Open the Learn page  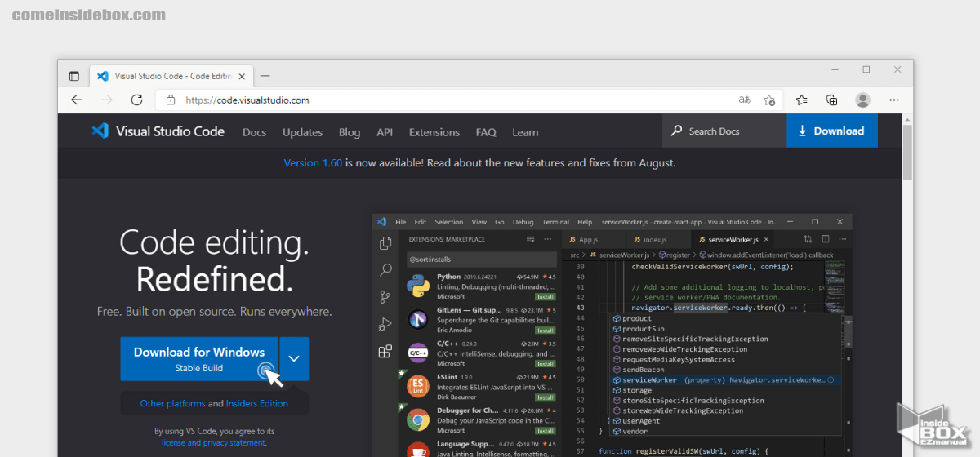click(525, 132)
